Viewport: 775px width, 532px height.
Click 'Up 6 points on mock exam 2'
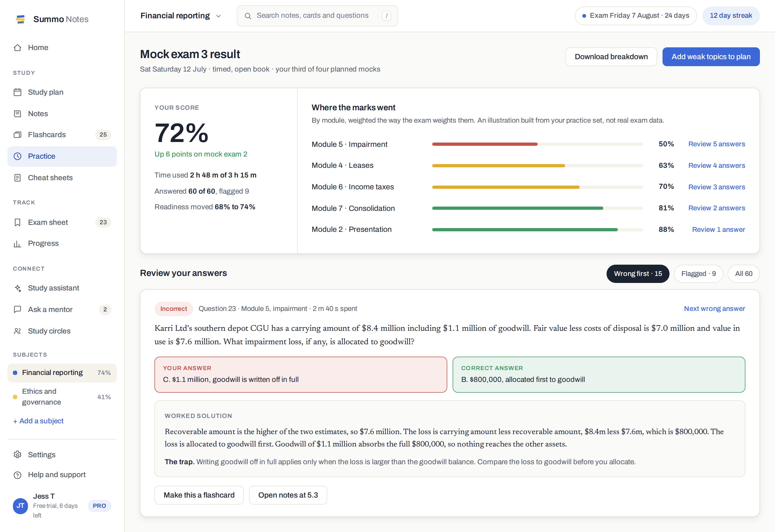coord(201,154)
